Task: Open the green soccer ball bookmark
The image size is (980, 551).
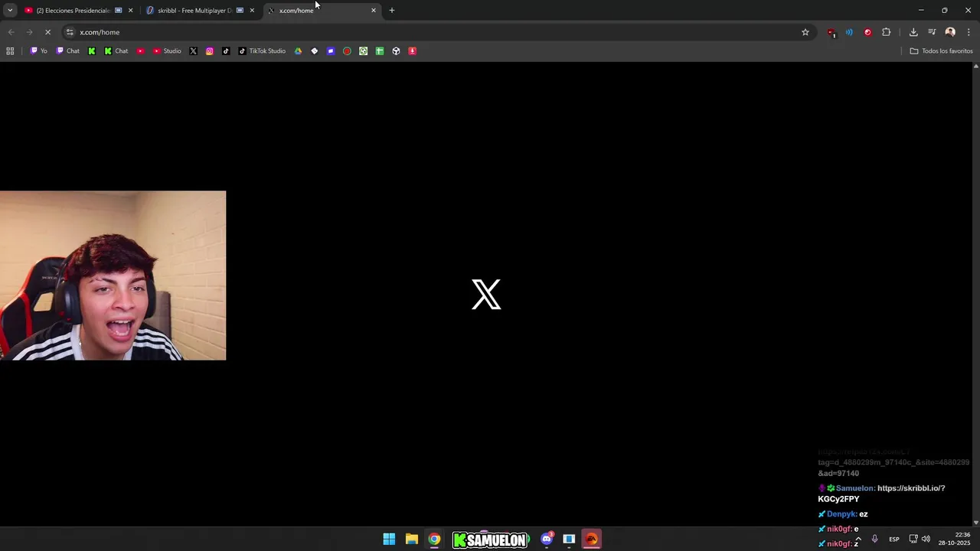Action: pos(363,51)
